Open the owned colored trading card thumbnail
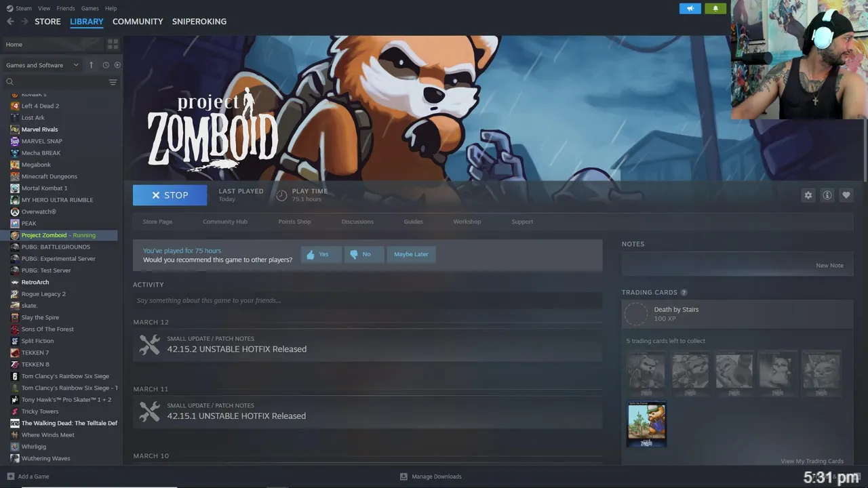The width and height of the screenshot is (868, 488). [x=646, y=424]
